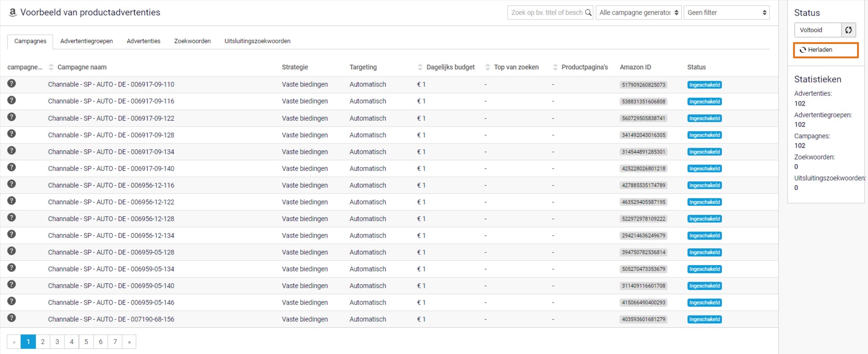This screenshot has width=868, height=354.
Task: Open help icon for campaign 006917-09-128
Action: (11, 133)
